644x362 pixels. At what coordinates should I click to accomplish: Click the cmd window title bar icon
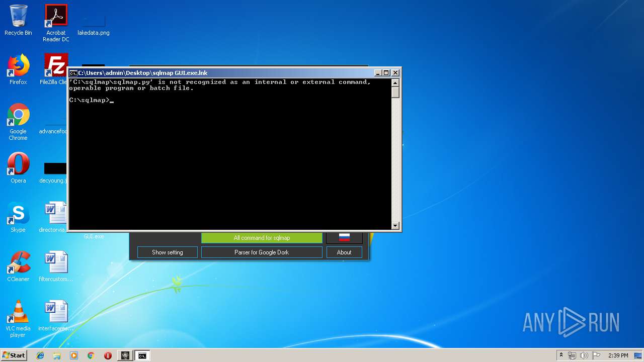(73, 73)
